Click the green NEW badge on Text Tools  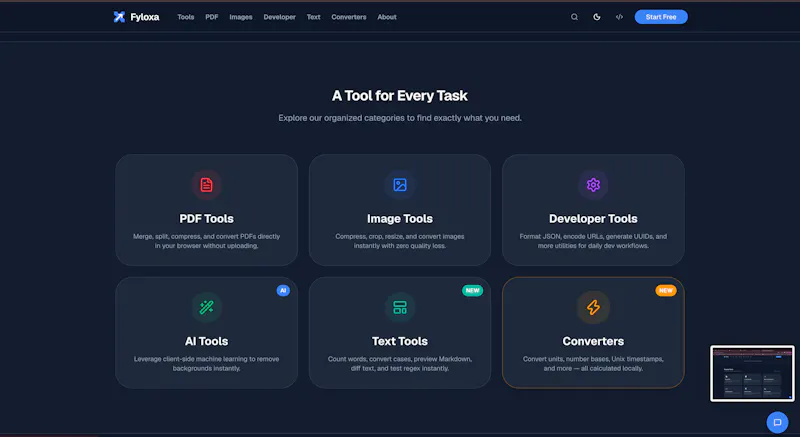[x=472, y=290]
